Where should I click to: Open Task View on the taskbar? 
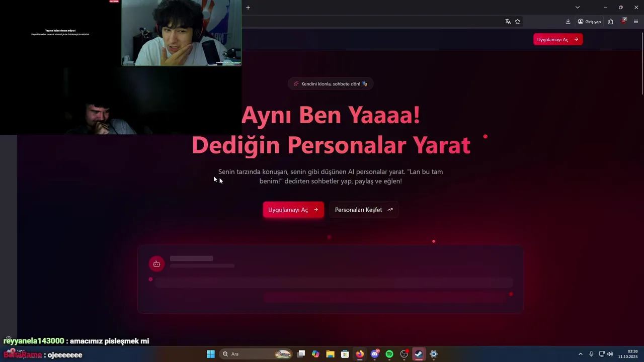coord(301,354)
